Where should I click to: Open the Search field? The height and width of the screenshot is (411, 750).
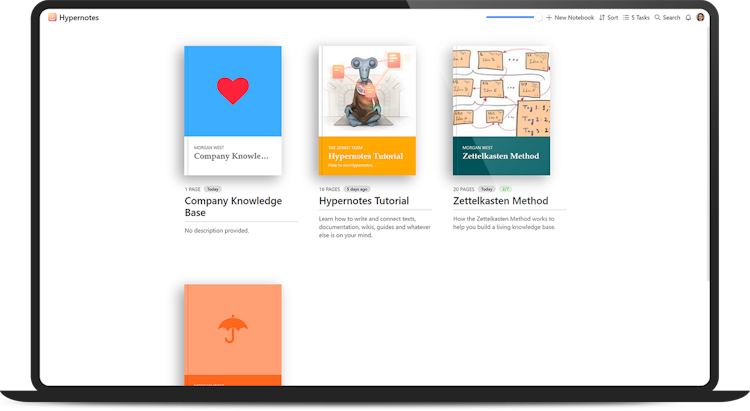point(667,18)
